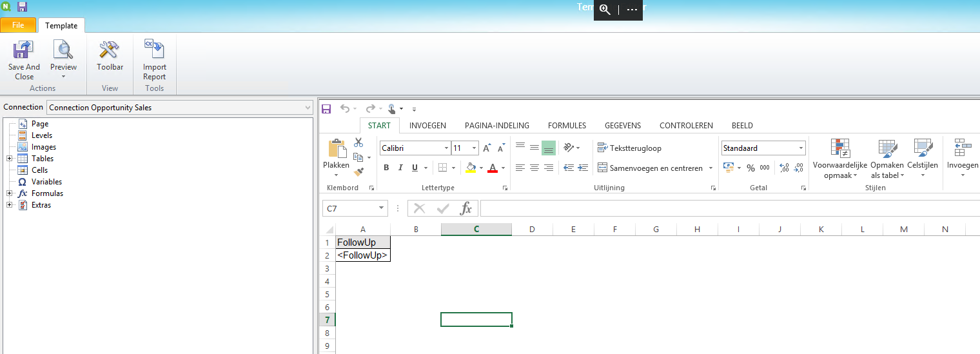Click the insert function fx icon
The width and height of the screenshot is (980, 354).
click(465, 208)
